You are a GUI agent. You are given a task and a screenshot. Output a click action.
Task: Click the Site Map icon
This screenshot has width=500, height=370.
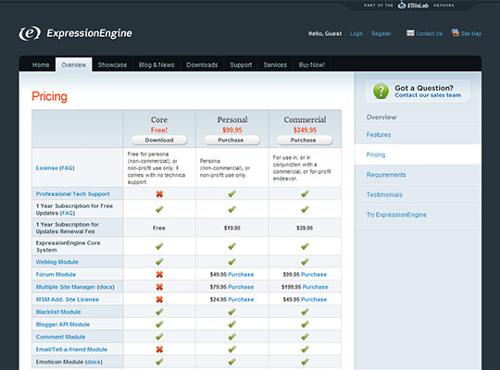click(455, 33)
